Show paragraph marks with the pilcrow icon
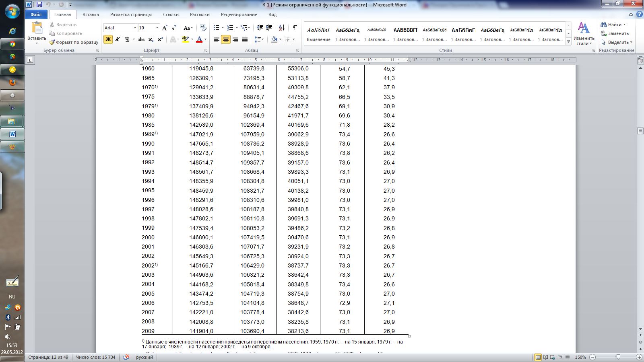 295,28
